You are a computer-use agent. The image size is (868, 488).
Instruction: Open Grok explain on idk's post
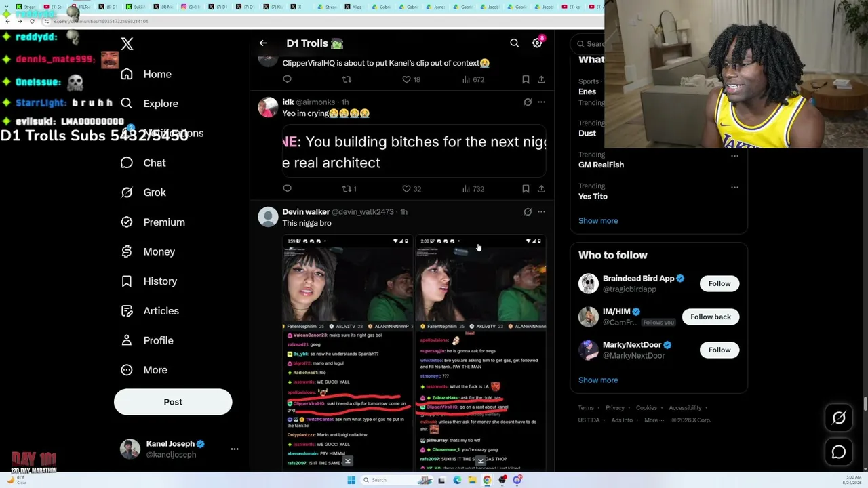(528, 102)
